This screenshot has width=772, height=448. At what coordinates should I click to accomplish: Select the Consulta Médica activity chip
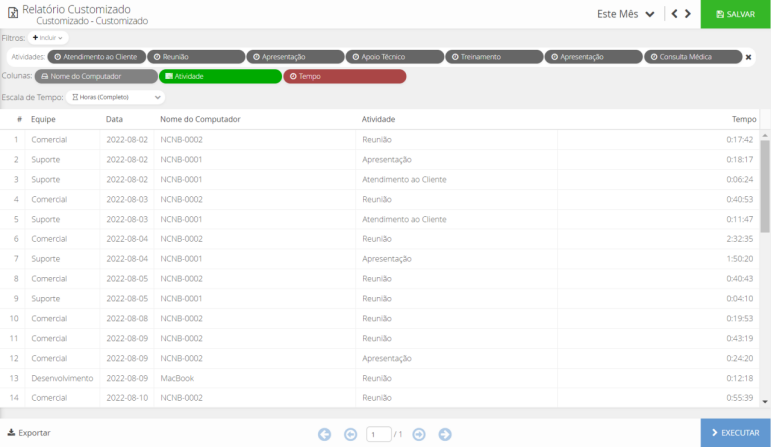click(693, 57)
